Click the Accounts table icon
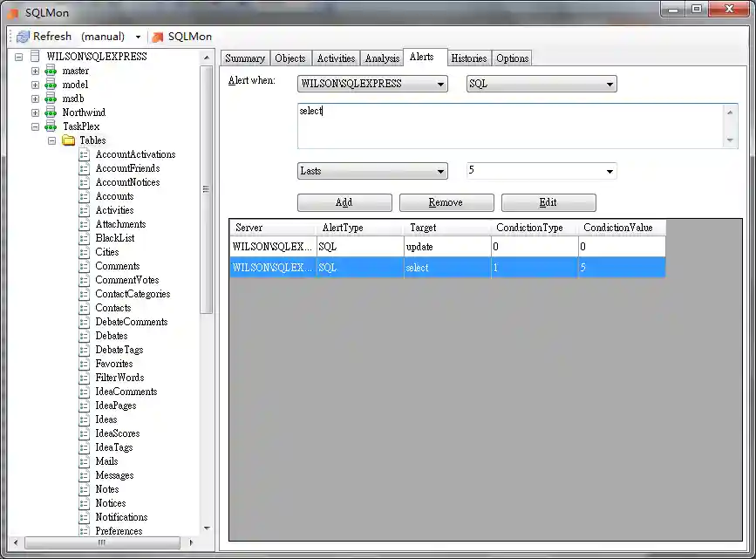Screen dimensions: 756x559 tap(84, 196)
